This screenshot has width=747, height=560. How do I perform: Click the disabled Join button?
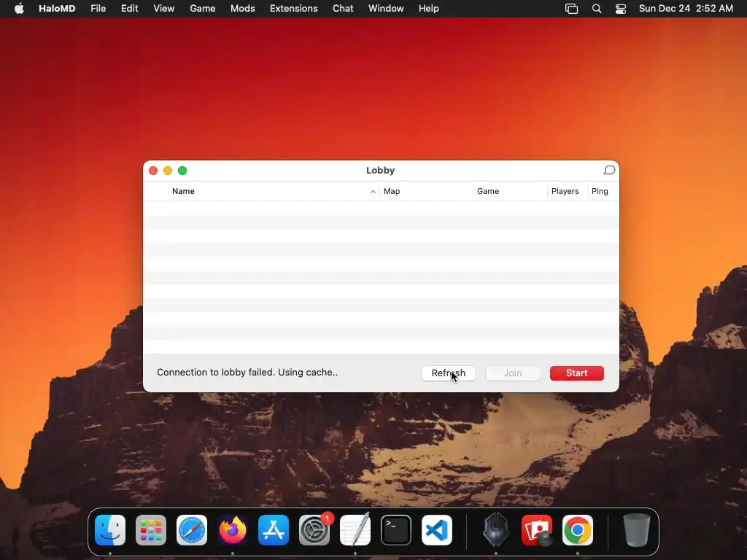coord(513,373)
